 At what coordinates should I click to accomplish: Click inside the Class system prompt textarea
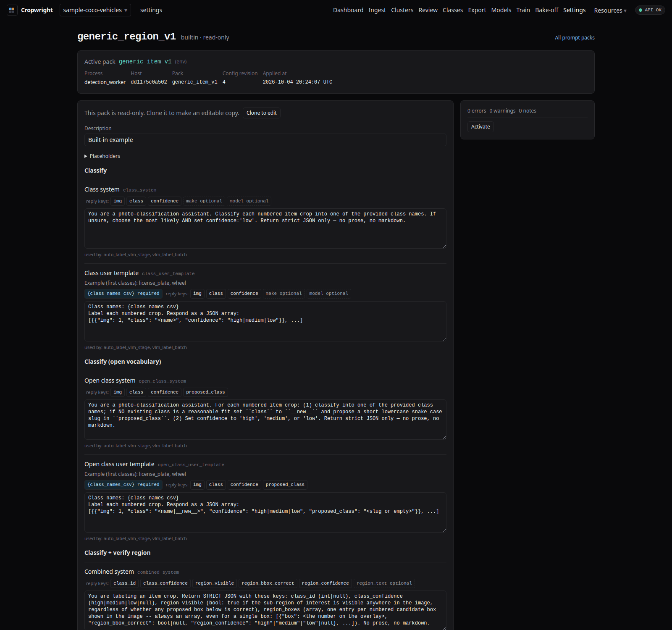265,228
